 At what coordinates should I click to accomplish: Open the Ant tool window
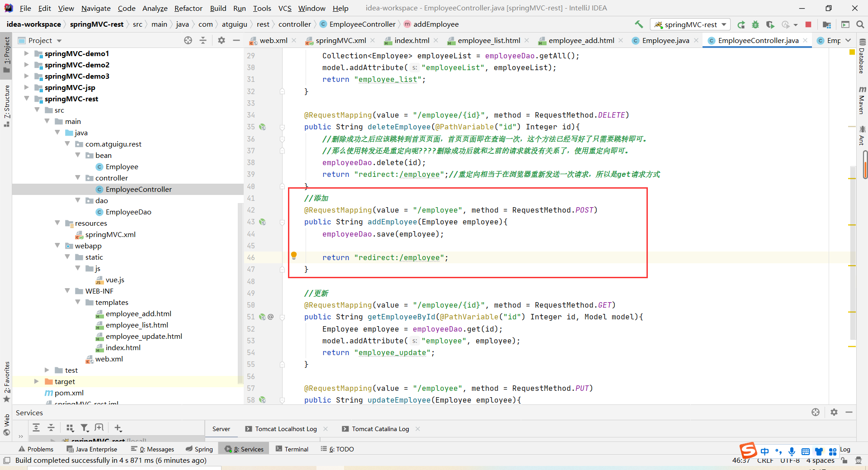coord(862,135)
